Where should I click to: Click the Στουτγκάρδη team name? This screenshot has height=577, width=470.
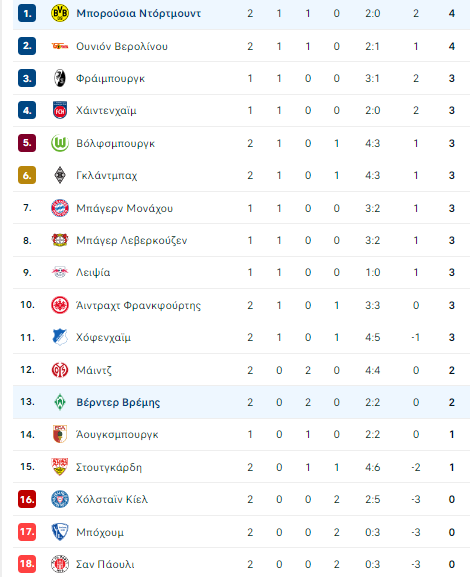click(109, 467)
